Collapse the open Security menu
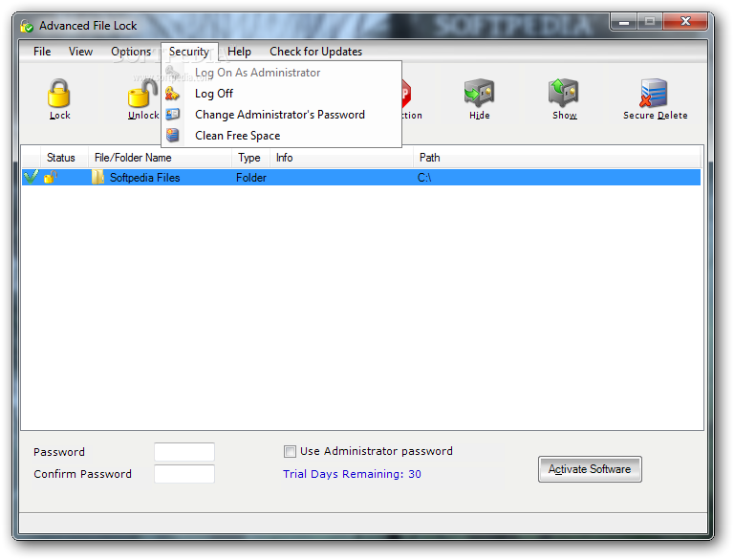 pos(189,52)
